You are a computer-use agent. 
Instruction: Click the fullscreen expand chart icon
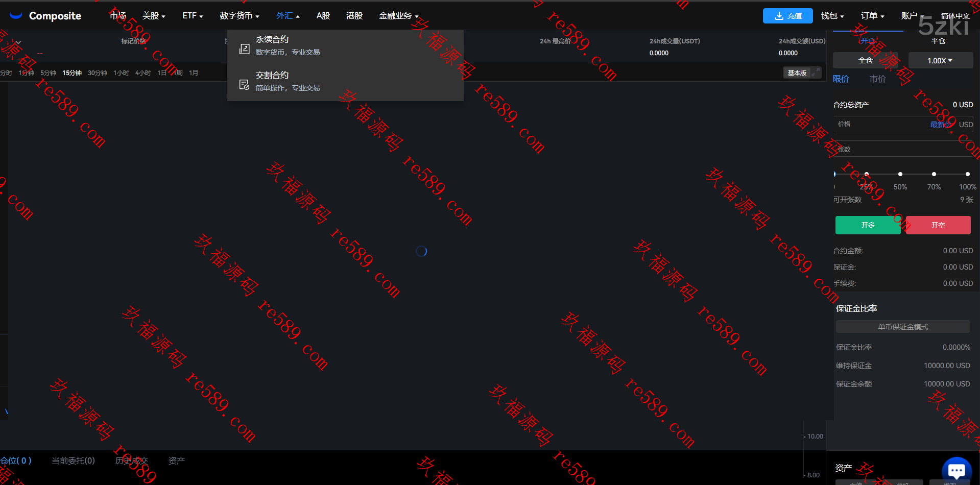[x=816, y=72]
